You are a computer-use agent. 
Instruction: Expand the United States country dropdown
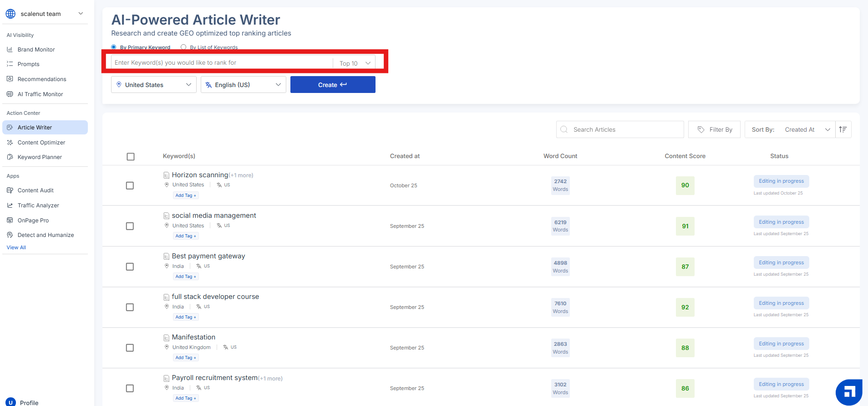154,85
